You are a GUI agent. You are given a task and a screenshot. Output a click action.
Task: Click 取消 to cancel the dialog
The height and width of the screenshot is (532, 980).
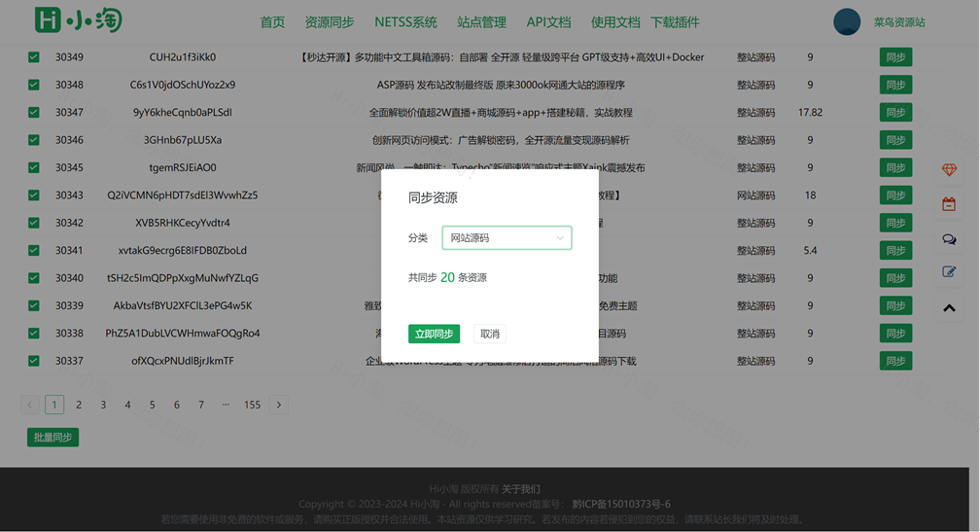[x=490, y=335]
